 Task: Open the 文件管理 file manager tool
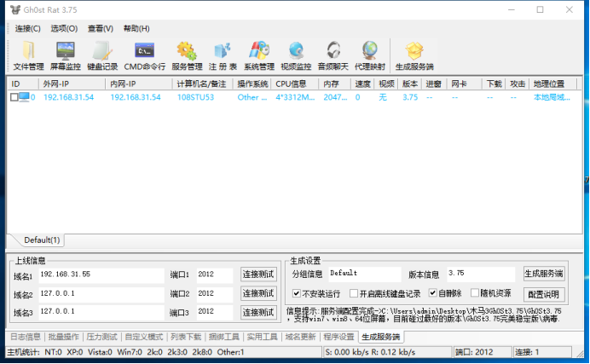point(29,55)
